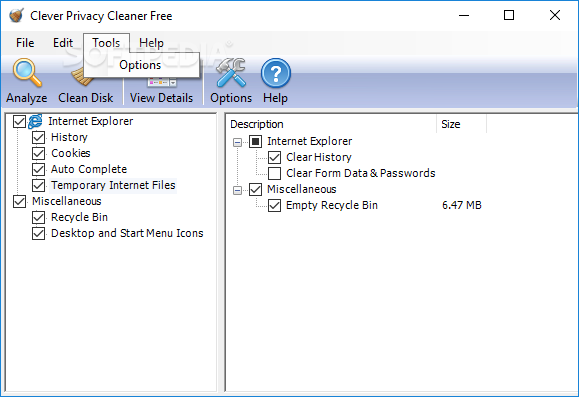Open Options via hammer-wrench toolbar icon
Image resolution: width=579 pixels, height=397 pixels.
231,73
